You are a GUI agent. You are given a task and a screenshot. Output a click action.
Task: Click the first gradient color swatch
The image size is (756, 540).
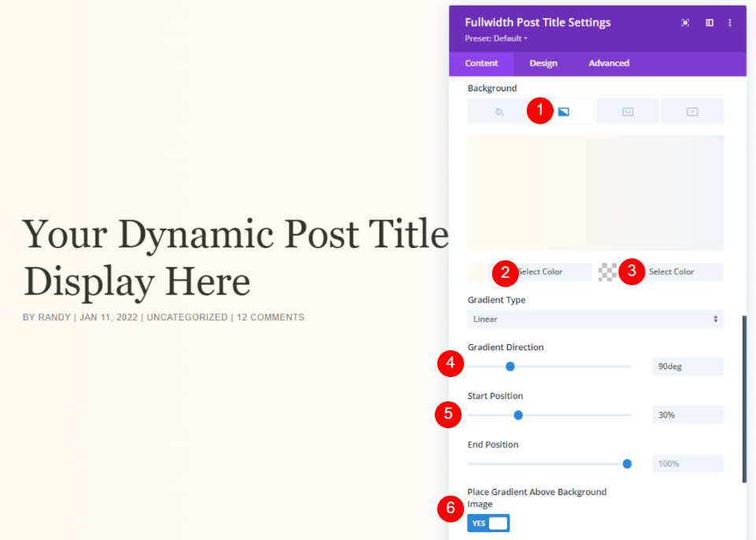476,272
